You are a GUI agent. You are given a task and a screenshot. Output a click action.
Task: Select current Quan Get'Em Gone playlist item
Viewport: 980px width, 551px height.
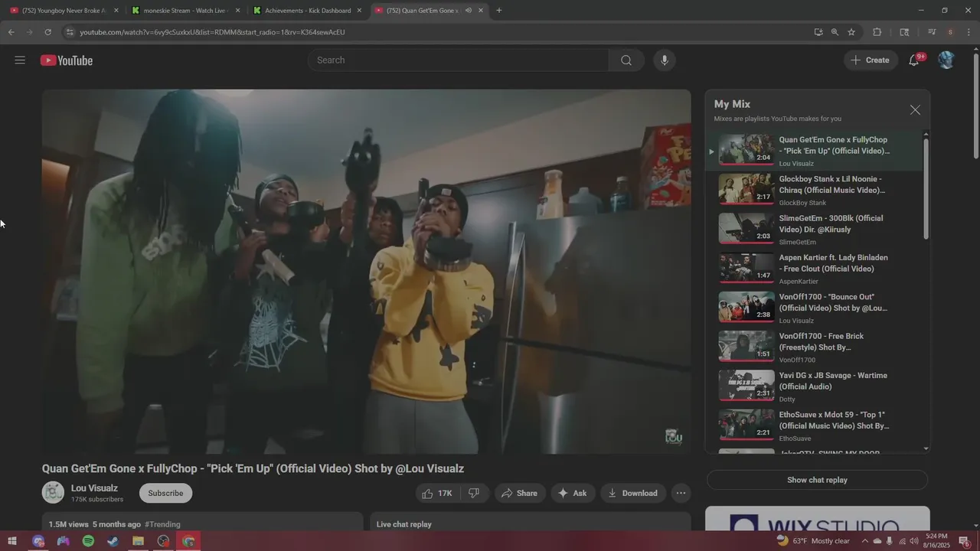(814, 150)
